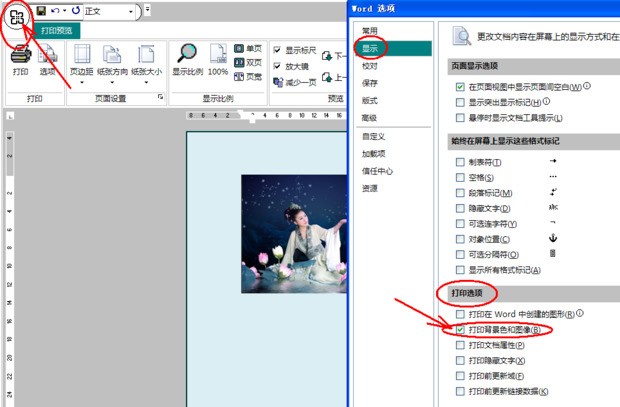This screenshot has width=620, height=407.
Task: Switch to 单页 single page view
Action: [x=246, y=47]
